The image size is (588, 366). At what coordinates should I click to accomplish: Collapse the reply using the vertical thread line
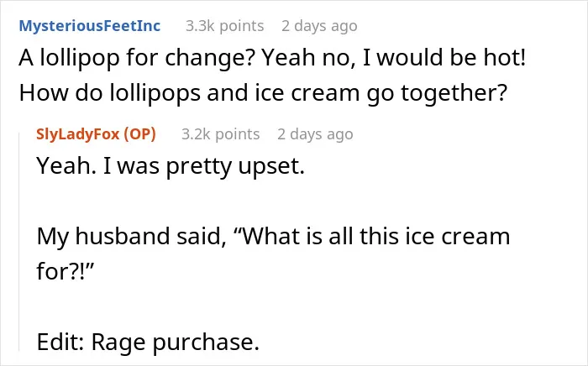tap(19, 242)
